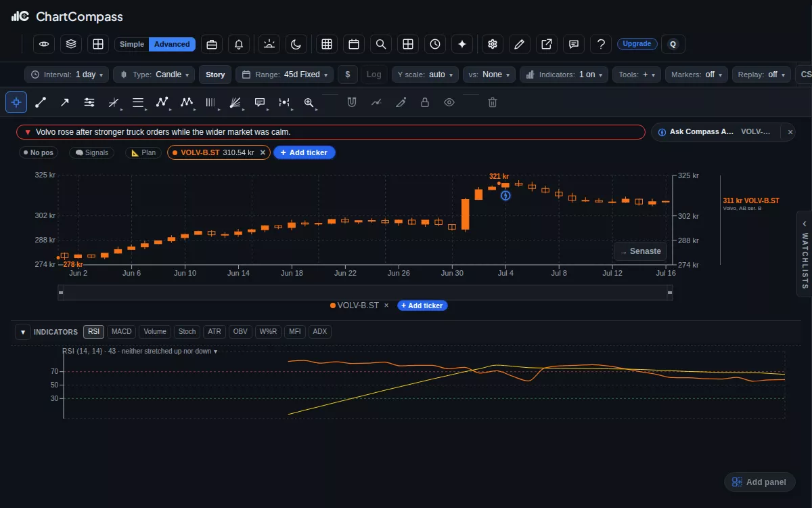Open the layers stack icon
This screenshot has height=508, width=812.
71,44
